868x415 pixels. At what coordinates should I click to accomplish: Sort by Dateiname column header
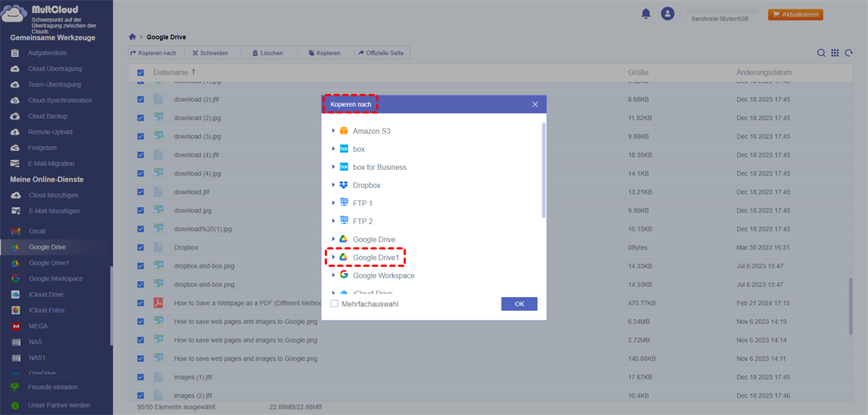click(171, 73)
